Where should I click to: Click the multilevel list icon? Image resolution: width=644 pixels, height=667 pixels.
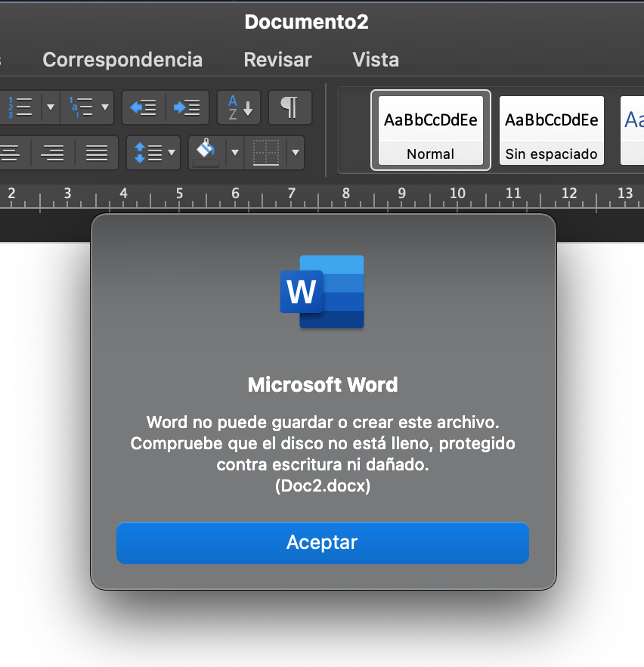(81, 107)
